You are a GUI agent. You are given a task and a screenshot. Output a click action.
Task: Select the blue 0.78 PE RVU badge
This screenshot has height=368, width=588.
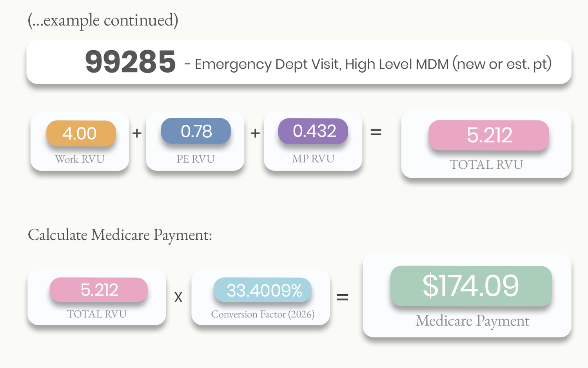[196, 131]
